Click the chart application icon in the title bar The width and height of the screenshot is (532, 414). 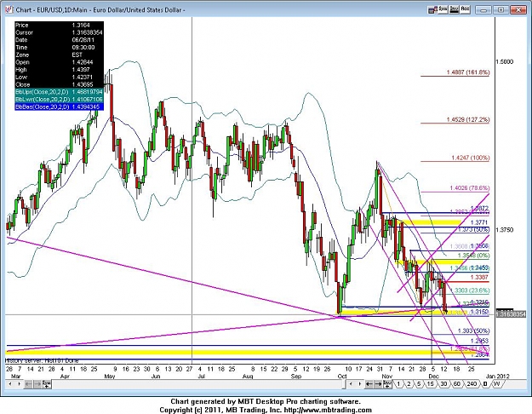(9, 9)
